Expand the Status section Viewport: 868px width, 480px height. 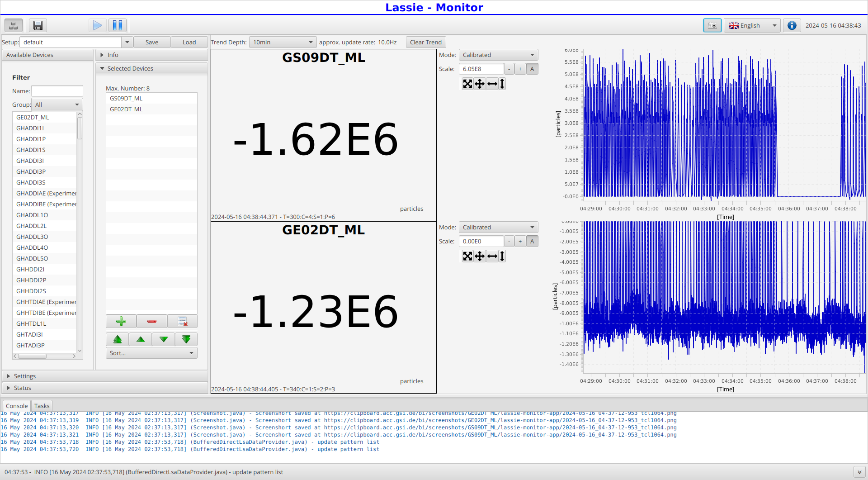[105, 388]
